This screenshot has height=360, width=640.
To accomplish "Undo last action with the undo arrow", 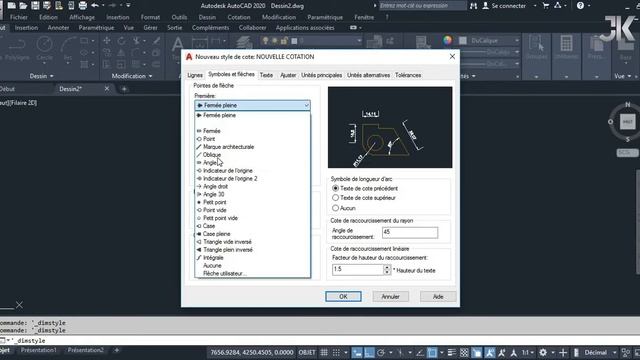I will [95, 6].
